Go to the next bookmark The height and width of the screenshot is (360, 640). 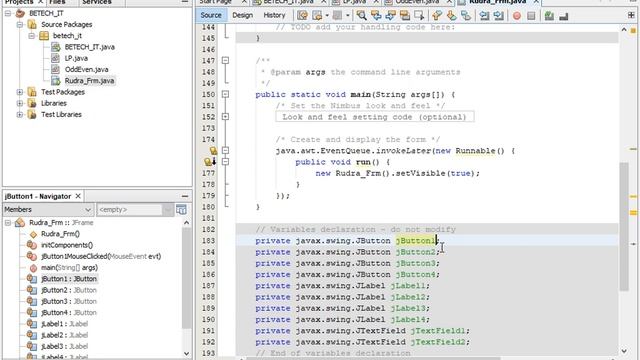[x=451, y=16]
